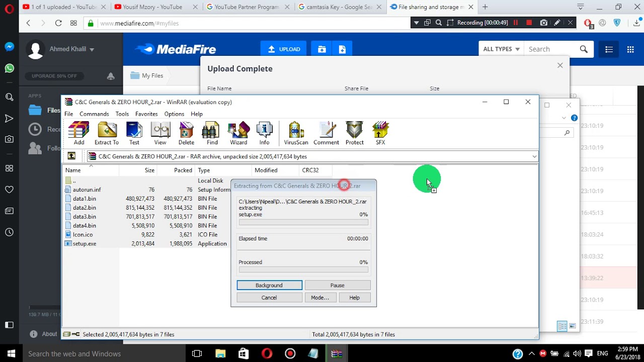
Task: Open the snapshot camera in Opera sidebar
Action: click(x=9, y=139)
